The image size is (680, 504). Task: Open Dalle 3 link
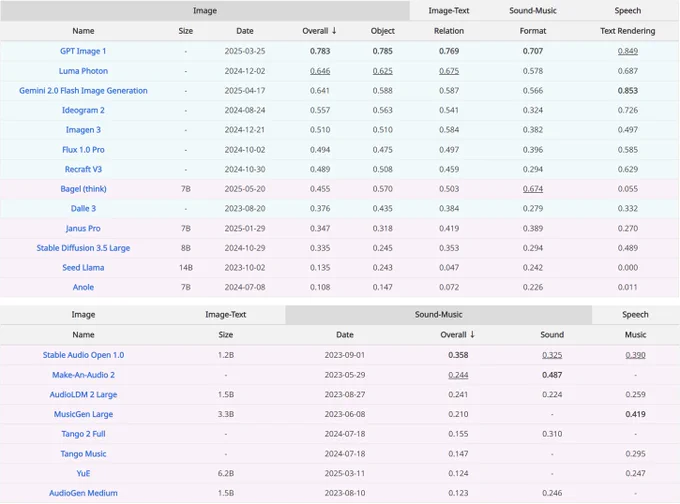click(x=83, y=209)
